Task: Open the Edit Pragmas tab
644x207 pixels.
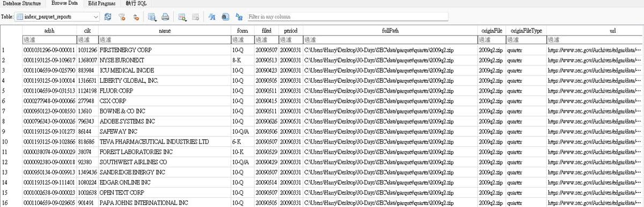Action: point(103,3)
